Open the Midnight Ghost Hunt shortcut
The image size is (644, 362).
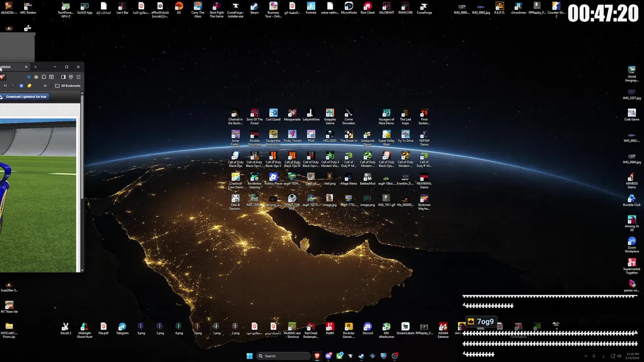pyautogui.click(x=85, y=330)
